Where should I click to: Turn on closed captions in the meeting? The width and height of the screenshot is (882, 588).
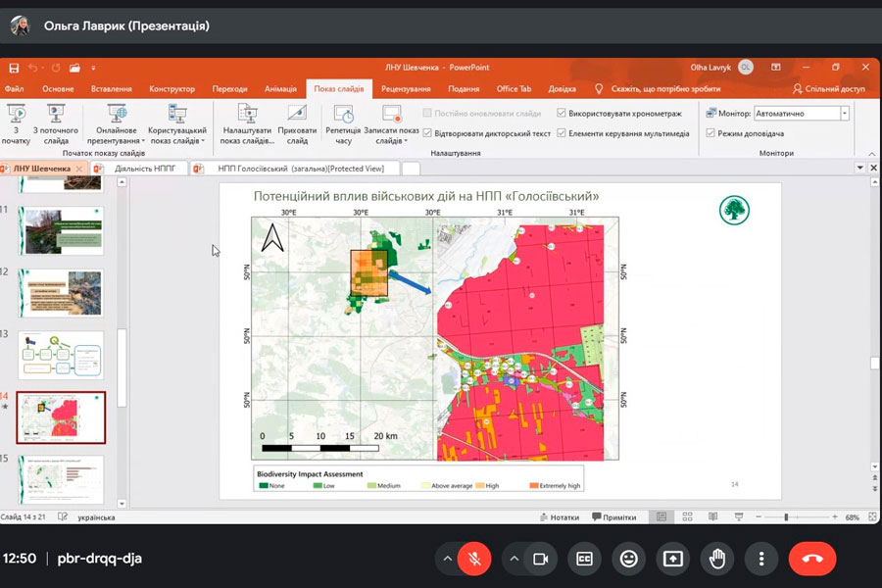click(x=584, y=559)
